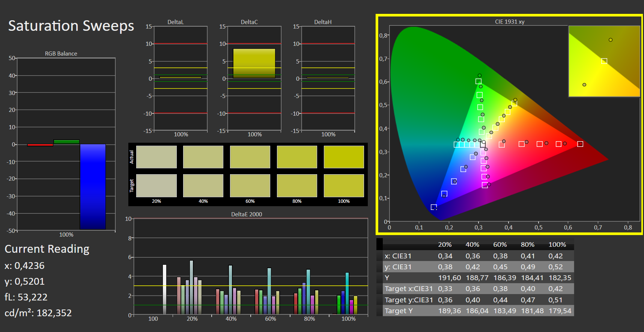
Task: Click the y: CIE31 value "0,52" at 100%
Action: pyautogui.click(x=555, y=267)
